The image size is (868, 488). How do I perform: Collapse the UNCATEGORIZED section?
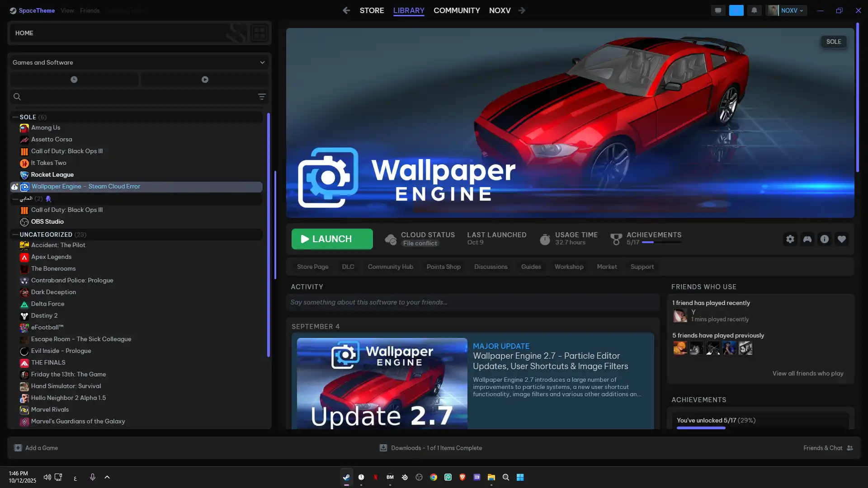pyautogui.click(x=15, y=235)
